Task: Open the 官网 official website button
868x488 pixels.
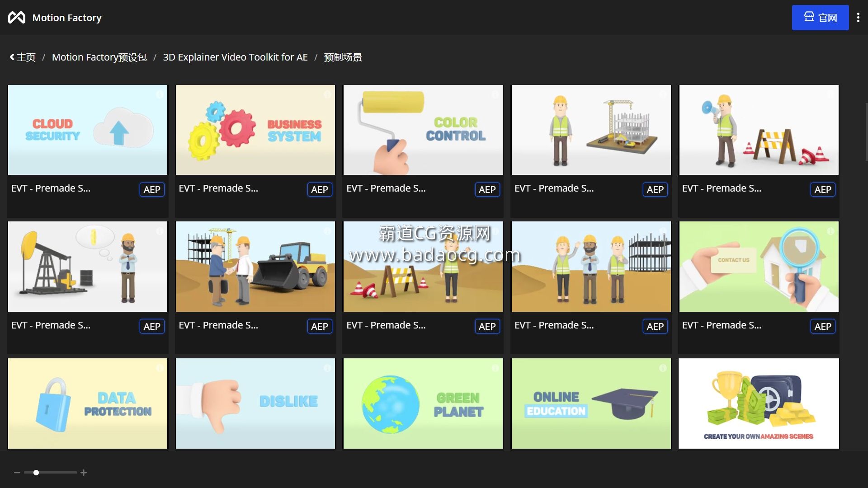Action: pos(820,18)
